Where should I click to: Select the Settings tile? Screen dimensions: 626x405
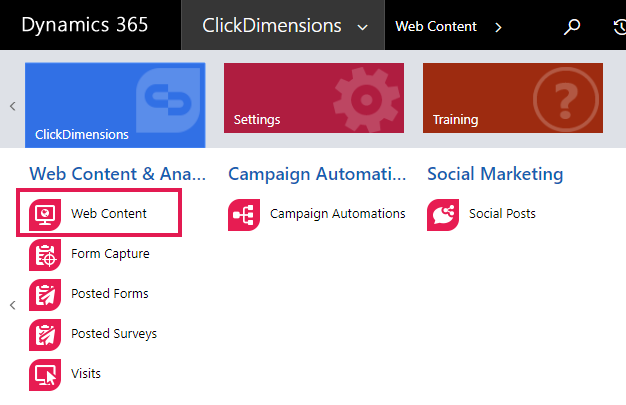pyautogui.click(x=314, y=98)
